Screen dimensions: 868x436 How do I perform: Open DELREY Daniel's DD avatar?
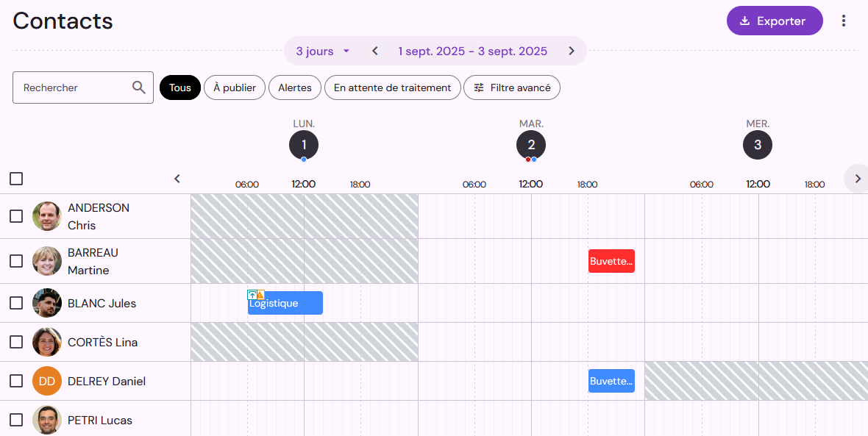(47, 381)
